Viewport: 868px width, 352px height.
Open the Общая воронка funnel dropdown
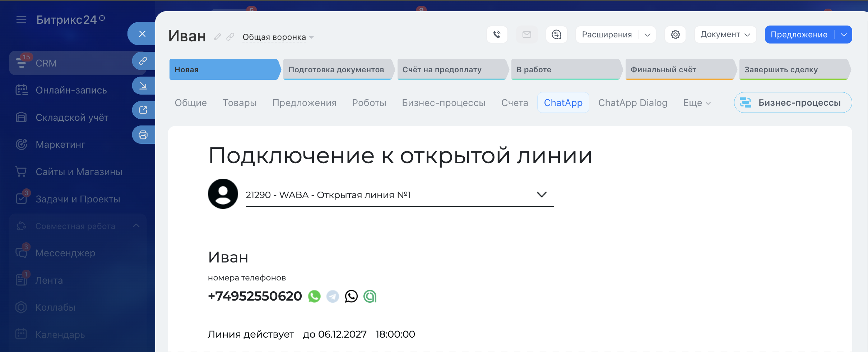pos(278,37)
